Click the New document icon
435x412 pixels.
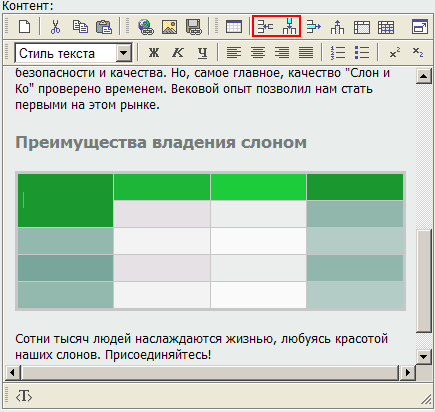[x=24, y=27]
